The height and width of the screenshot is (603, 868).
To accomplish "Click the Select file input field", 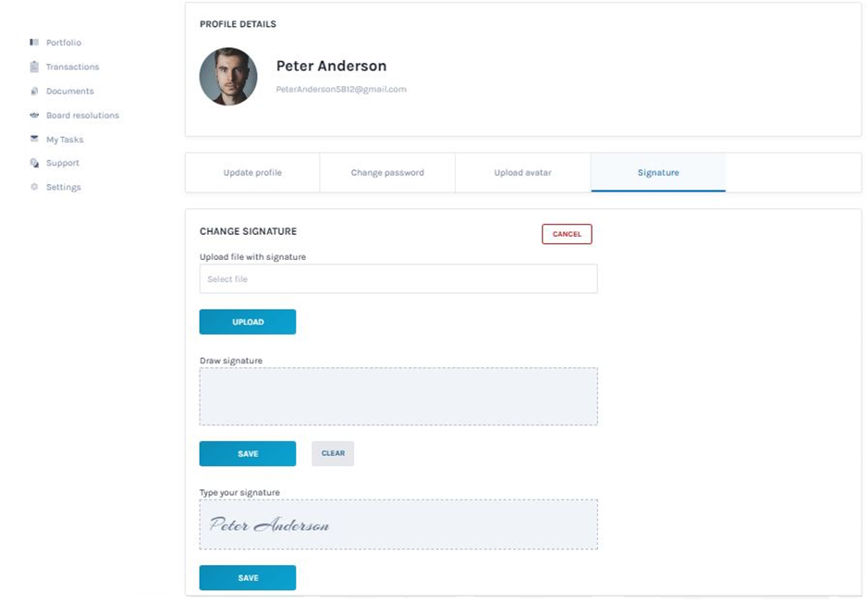I will pyautogui.click(x=398, y=278).
